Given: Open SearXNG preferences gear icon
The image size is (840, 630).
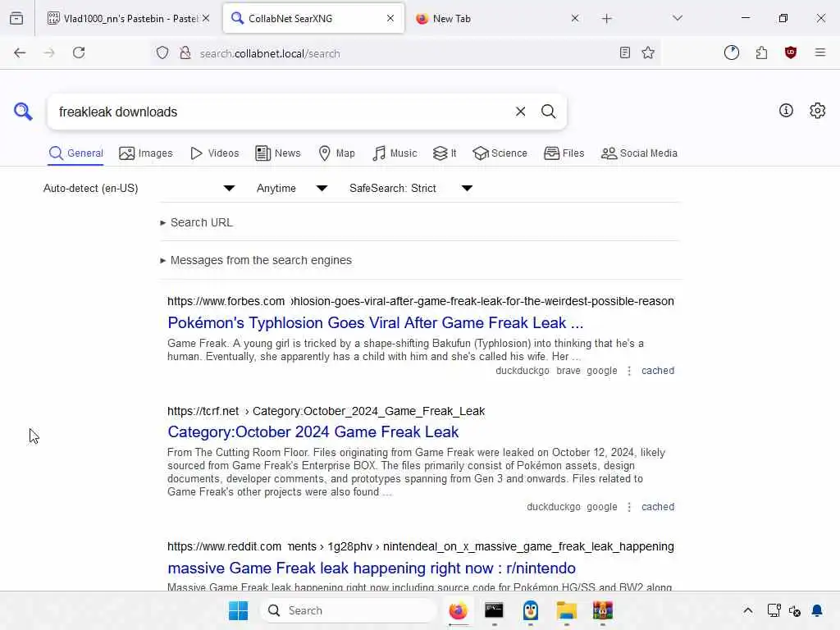Looking at the screenshot, I should pos(817,111).
